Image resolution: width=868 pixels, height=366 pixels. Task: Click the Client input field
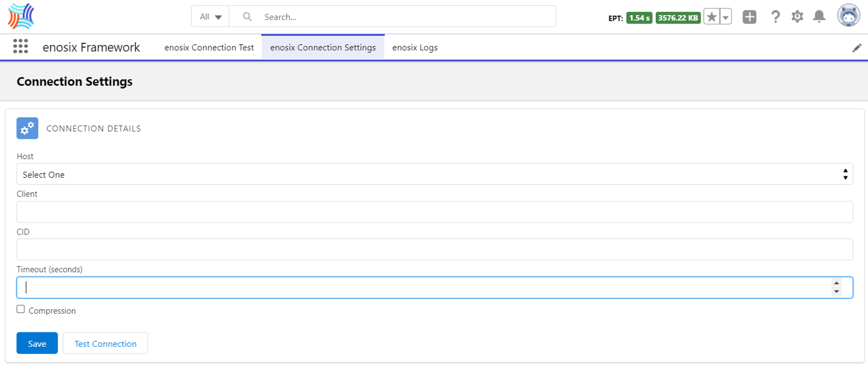(434, 212)
